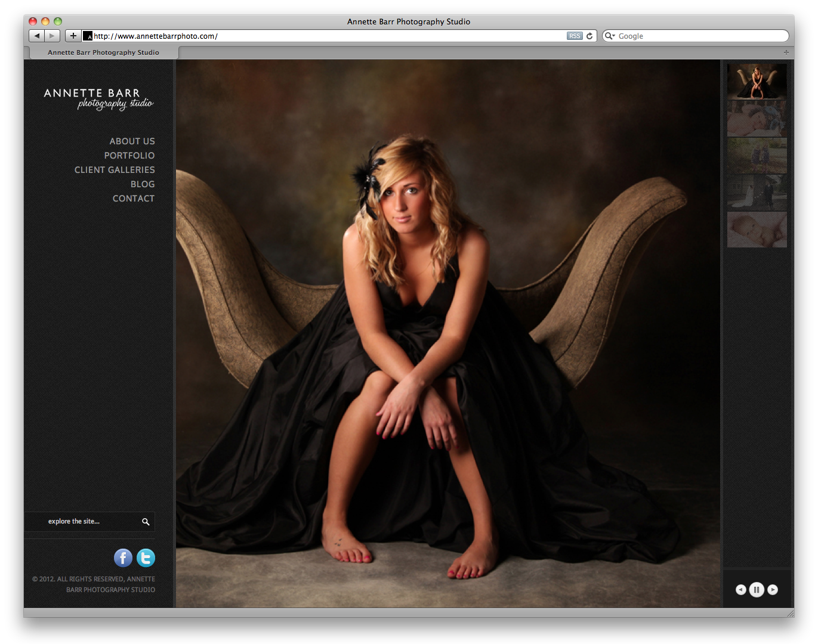Select the Annette Barr Photography Studio tab
Image resolution: width=818 pixels, height=644 pixels.
click(103, 52)
